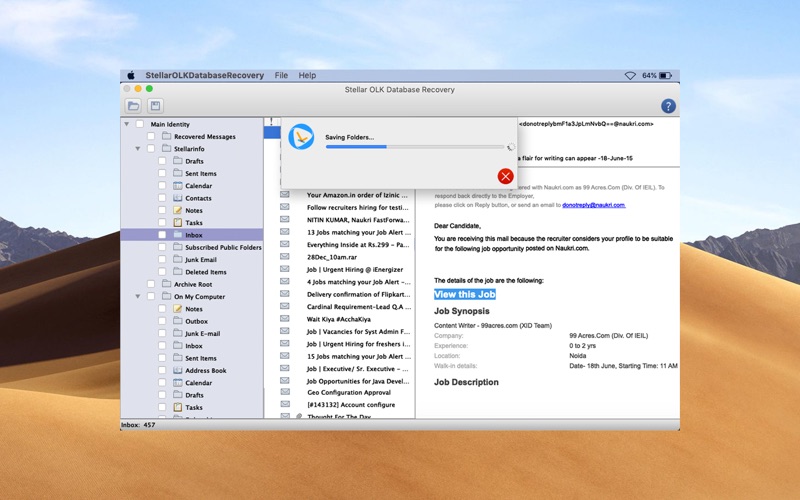
Task: Click the Recovered Messages folder icon
Action: [166, 136]
